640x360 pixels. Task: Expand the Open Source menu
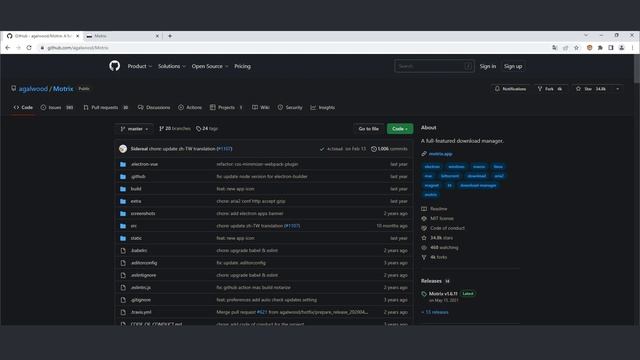pos(210,66)
